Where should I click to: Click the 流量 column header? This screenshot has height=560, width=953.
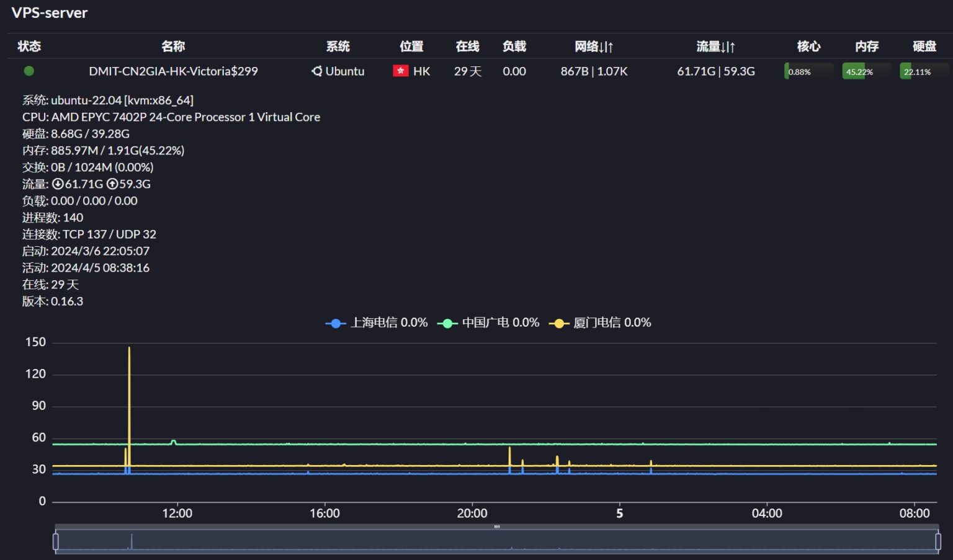click(x=715, y=46)
